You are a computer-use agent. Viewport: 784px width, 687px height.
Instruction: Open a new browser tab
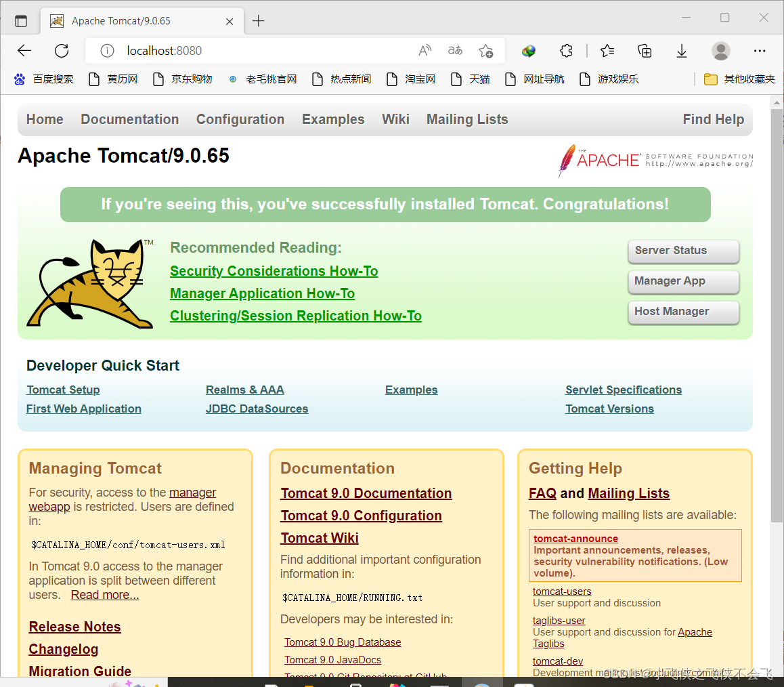[x=258, y=21]
